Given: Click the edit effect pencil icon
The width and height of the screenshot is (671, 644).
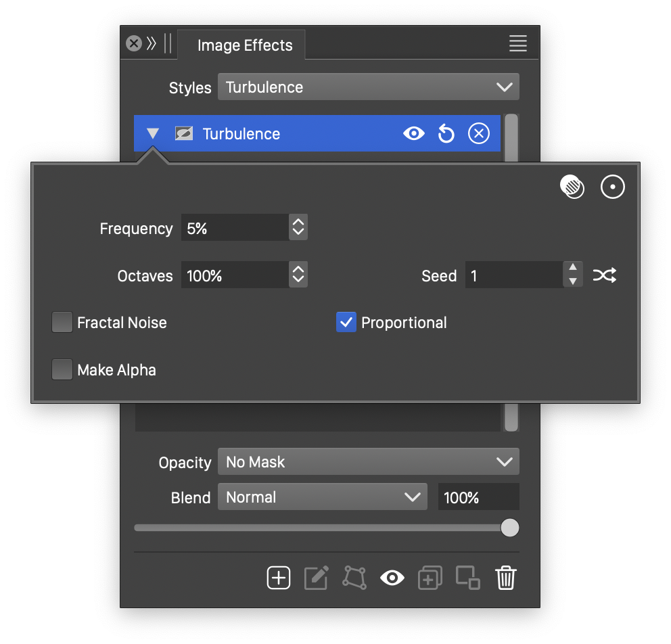Looking at the screenshot, I should (316, 578).
